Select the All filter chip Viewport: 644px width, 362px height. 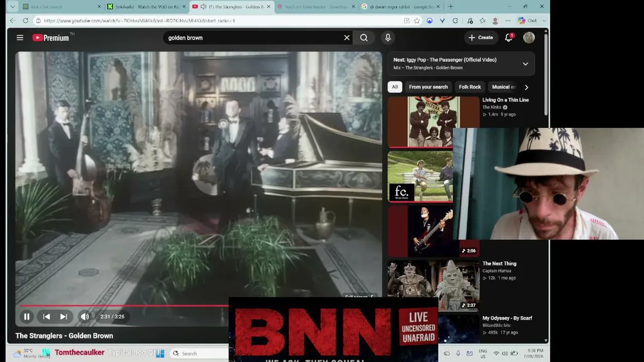pyautogui.click(x=395, y=87)
